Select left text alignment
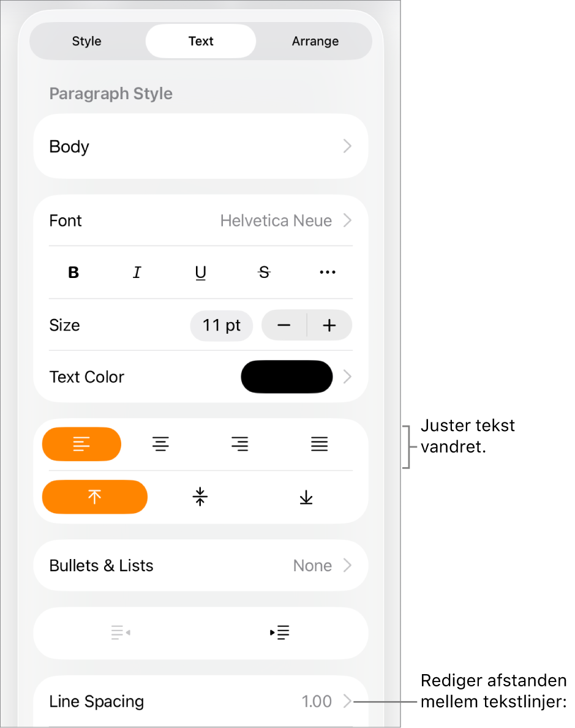Screen dimensions: 575x728 pyautogui.click(x=81, y=444)
